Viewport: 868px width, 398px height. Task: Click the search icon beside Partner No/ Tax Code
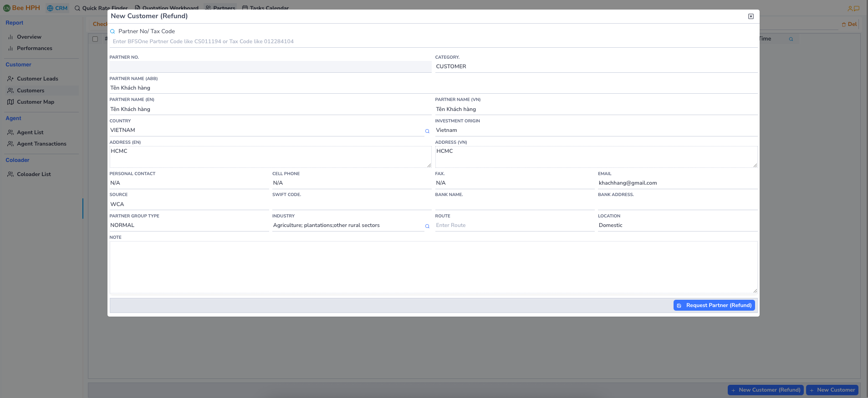coord(112,31)
